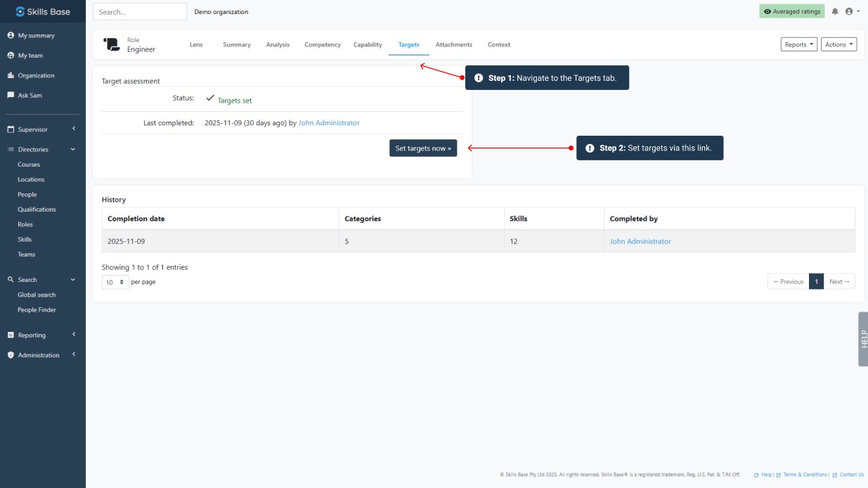
Task: Expand the Reporting sidebar section
Action: coord(42,335)
